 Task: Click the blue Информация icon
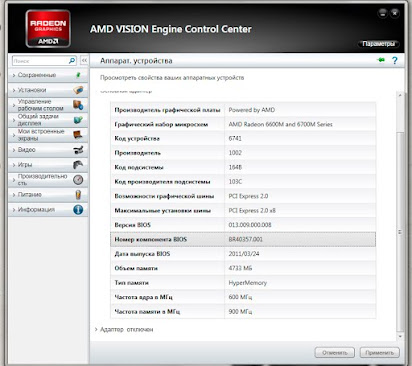point(78,210)
